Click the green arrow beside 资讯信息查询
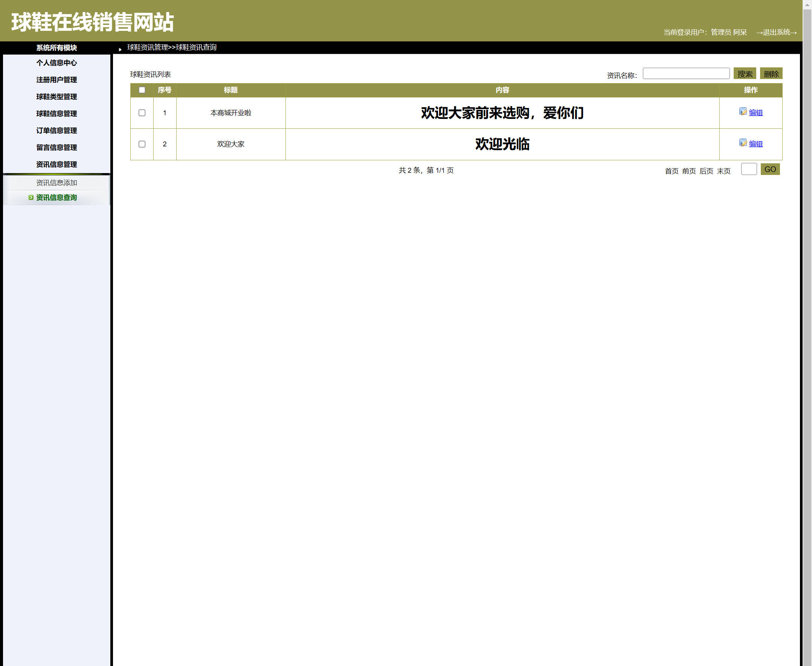The image size is (812, 666). 32,198
